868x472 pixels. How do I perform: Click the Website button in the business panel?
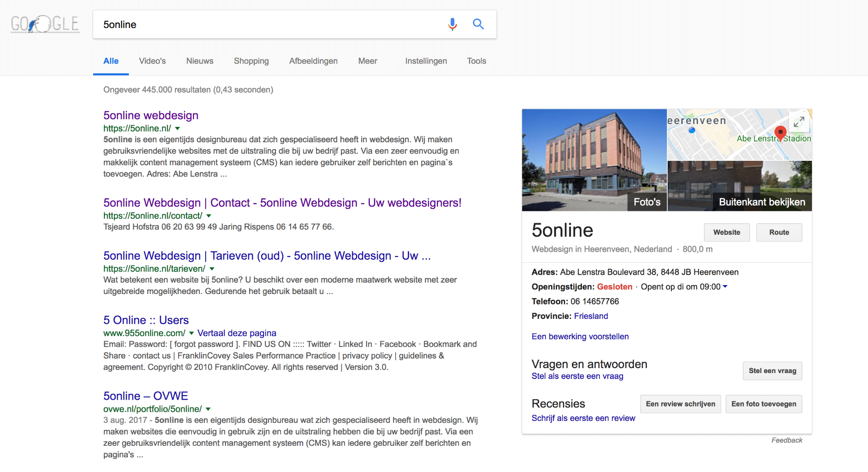coord(726,232)
